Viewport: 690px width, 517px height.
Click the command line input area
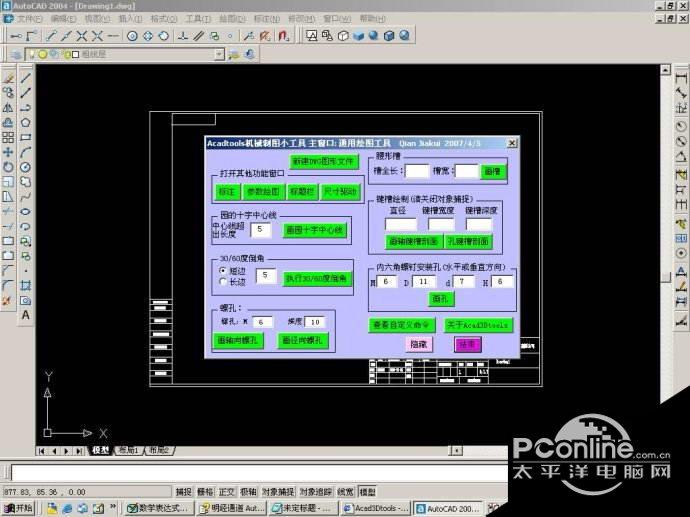(x=260, y=473)
